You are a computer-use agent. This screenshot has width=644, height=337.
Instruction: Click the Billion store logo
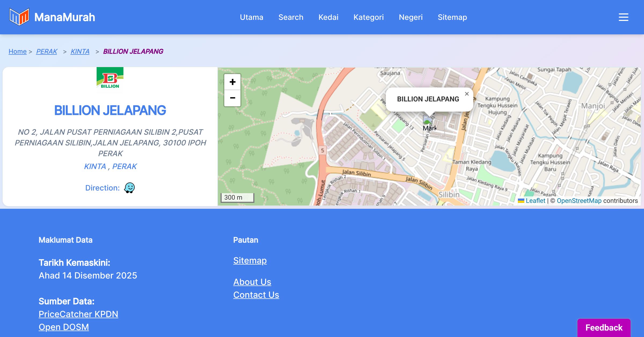110,80
